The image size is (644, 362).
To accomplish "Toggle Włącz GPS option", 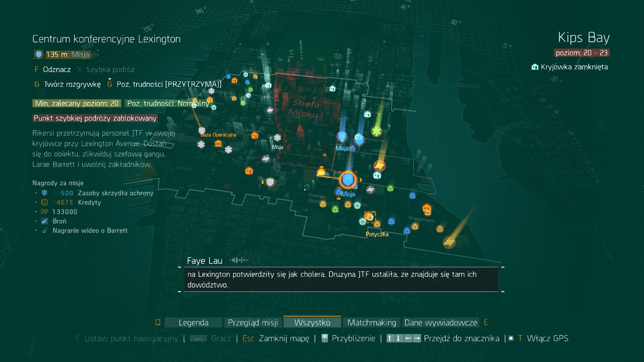I will pos(547,339).
